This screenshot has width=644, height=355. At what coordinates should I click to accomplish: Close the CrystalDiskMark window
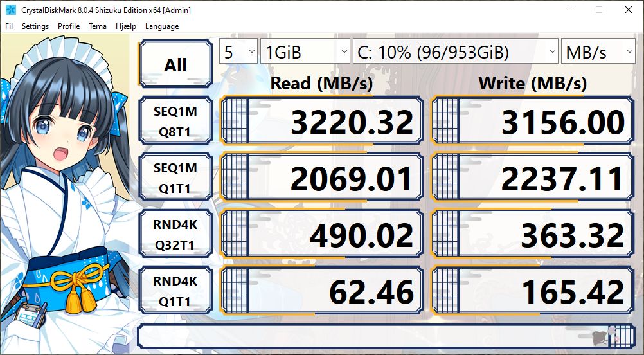[x=629, y=10]
